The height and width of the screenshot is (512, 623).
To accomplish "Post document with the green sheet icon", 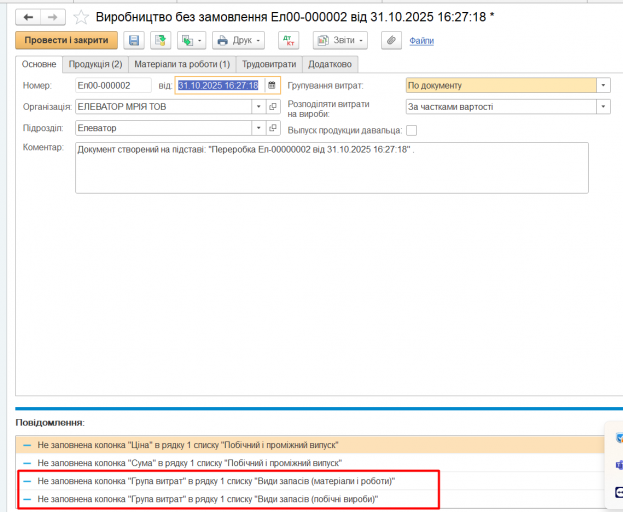I will (x=161, y=40).
